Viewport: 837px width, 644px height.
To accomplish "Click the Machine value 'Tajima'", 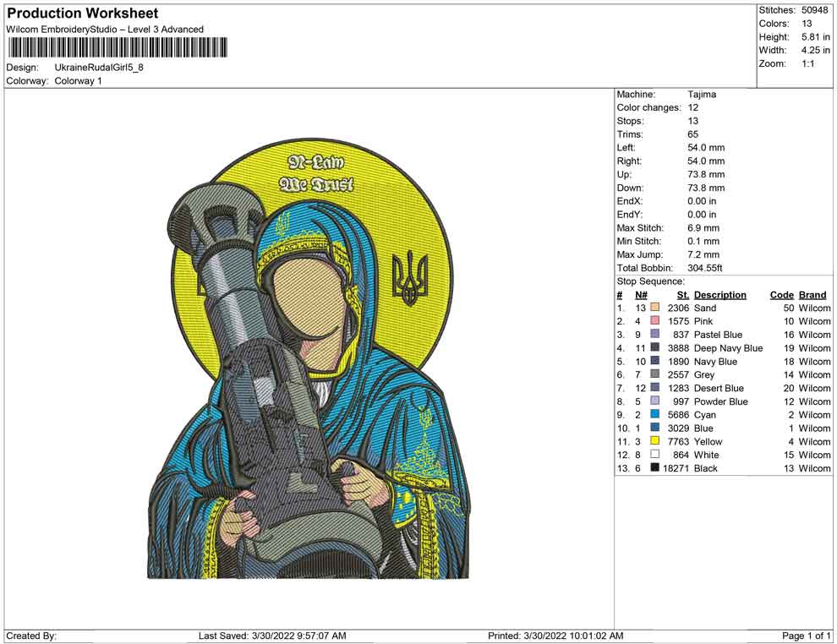I will pyautogui.click(x=702, y=94).
